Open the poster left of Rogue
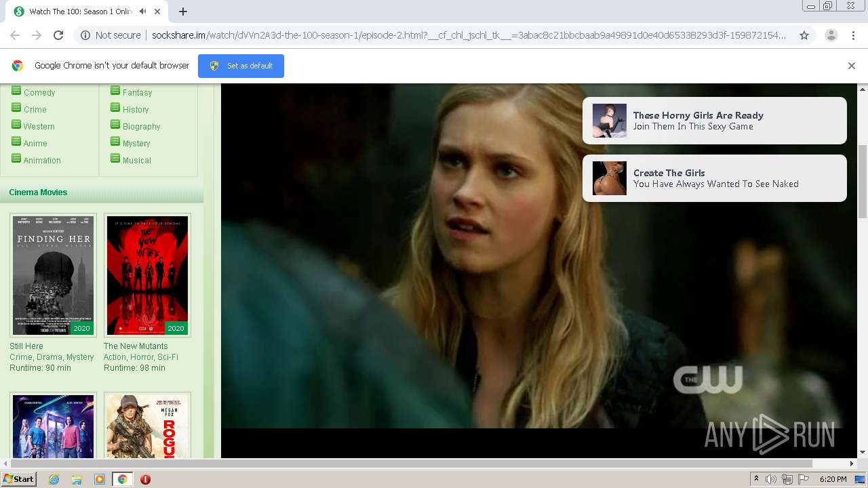Screen dimensions: 868x488 tap(53, 426)
